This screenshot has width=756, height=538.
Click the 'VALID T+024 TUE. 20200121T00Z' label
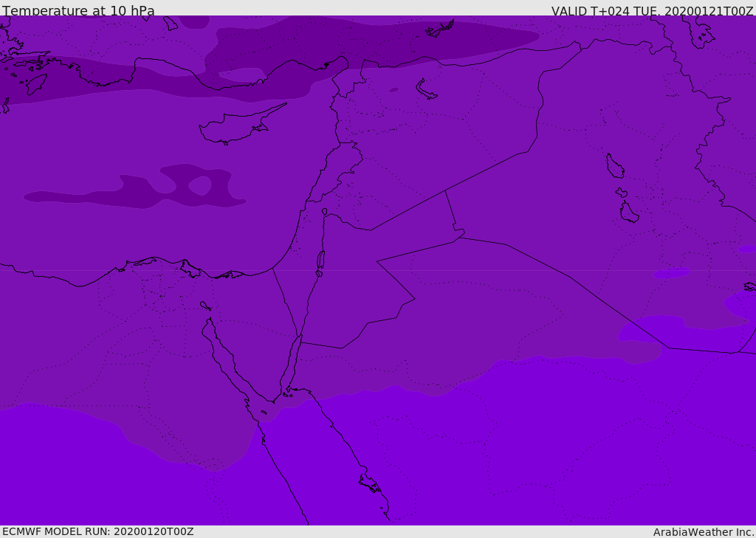coord(652,11)
